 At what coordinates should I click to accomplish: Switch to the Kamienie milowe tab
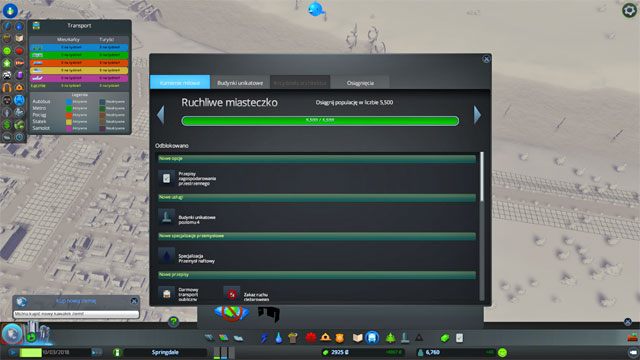coord(180,82)
